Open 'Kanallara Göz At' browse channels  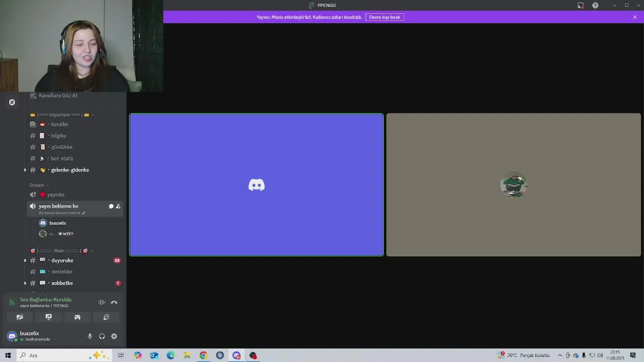coord(58,96)
